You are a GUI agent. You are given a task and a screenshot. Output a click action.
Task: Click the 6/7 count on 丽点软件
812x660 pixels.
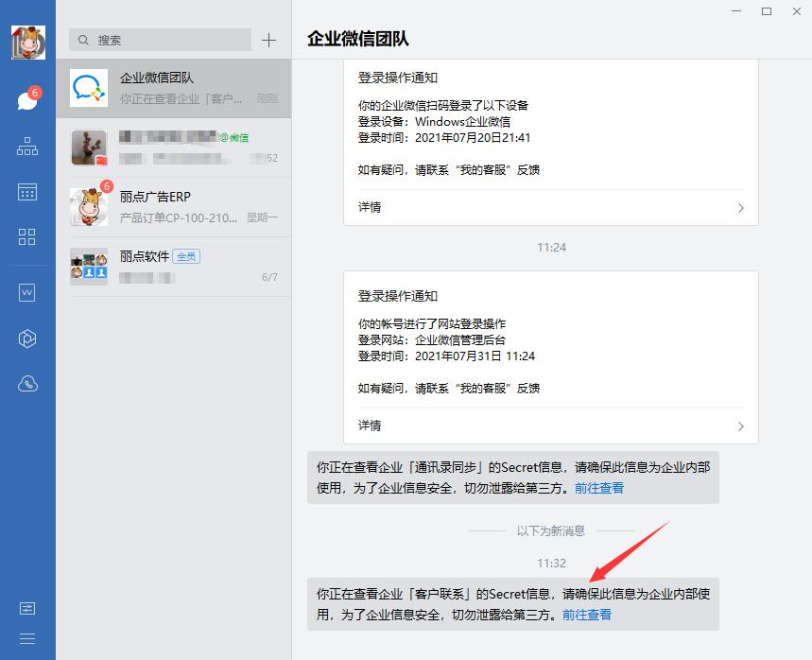tap(269, 277)
